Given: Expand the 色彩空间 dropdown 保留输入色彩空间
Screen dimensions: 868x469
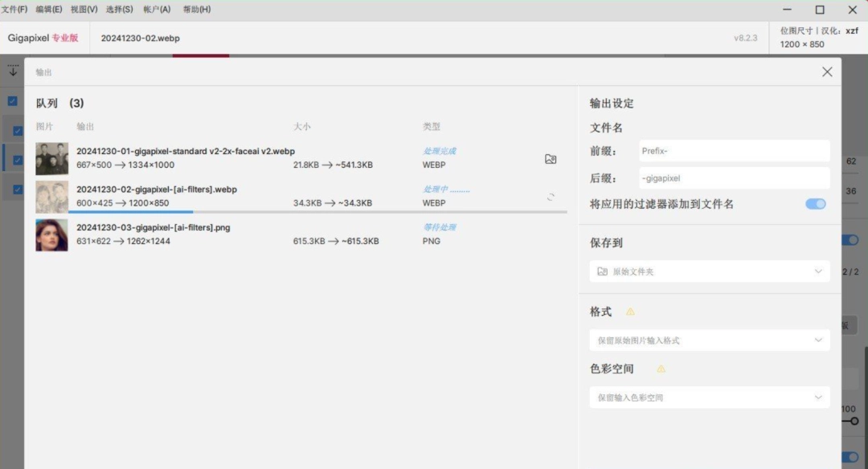Looking at the screenshot, I should click(x=709, y=398).
